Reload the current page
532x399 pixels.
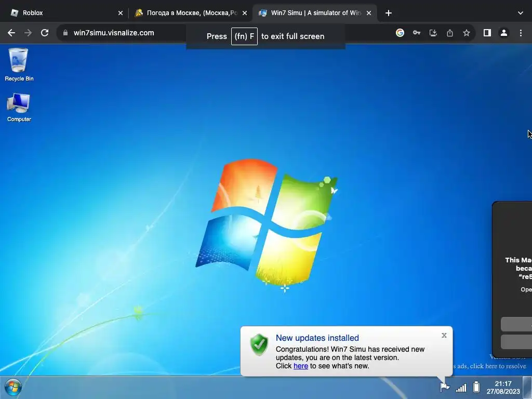(x=45, y=33)
